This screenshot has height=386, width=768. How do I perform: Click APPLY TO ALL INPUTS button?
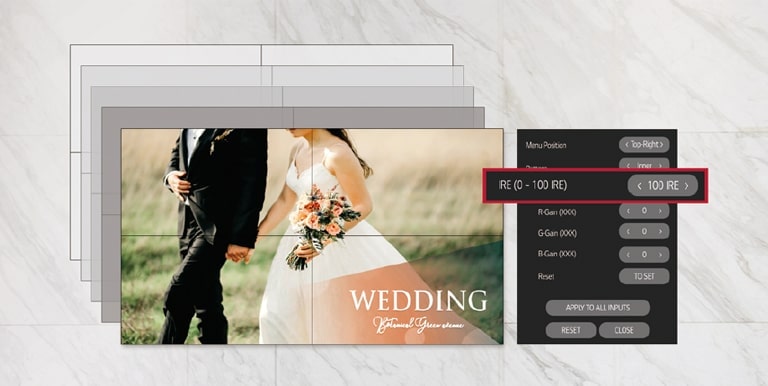click(598, 308)
